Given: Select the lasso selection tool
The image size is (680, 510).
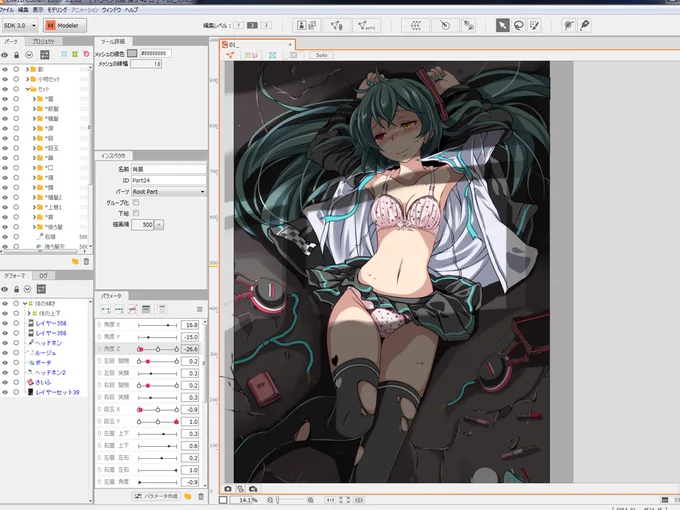Looking at the screenshot, I should click(518, 26).
